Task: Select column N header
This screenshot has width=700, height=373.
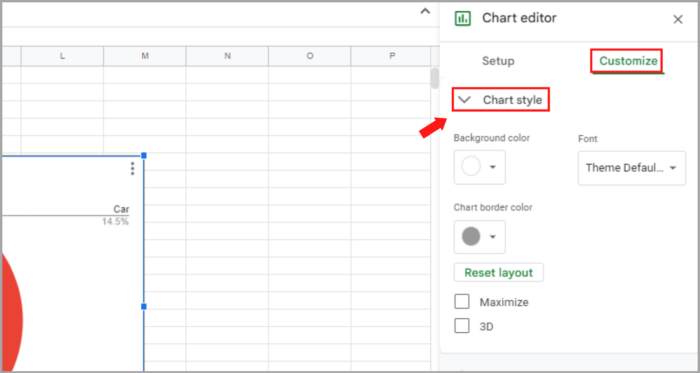Action: click(x=227, y=56)
